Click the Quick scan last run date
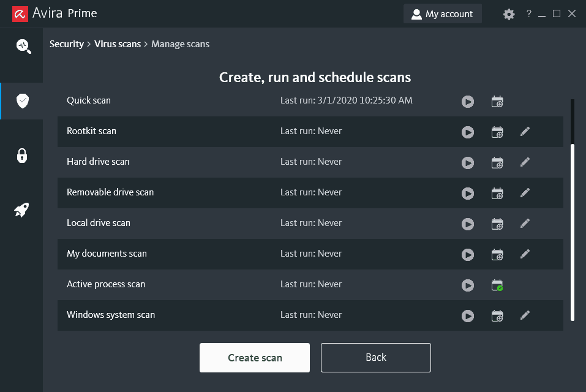Screen dimensions: 586x392 [x=347, y=100]
